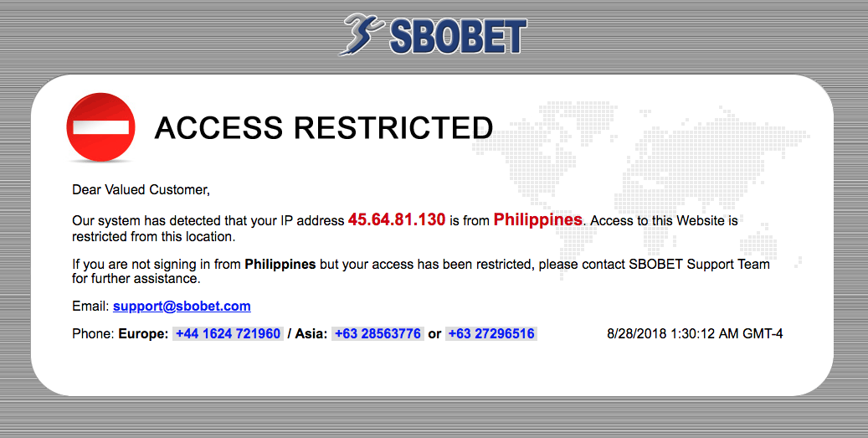
Task: Click the Email: label text
Action: 90,307
